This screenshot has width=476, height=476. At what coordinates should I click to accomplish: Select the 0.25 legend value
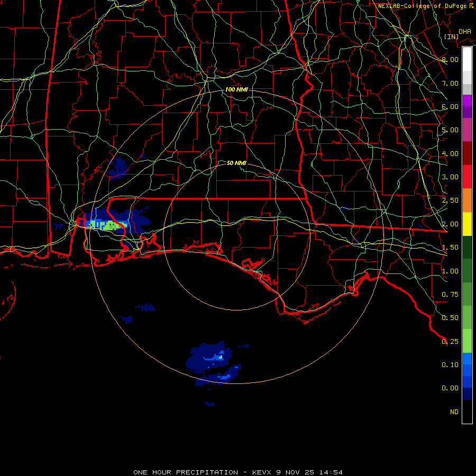(x=450, y=341)
